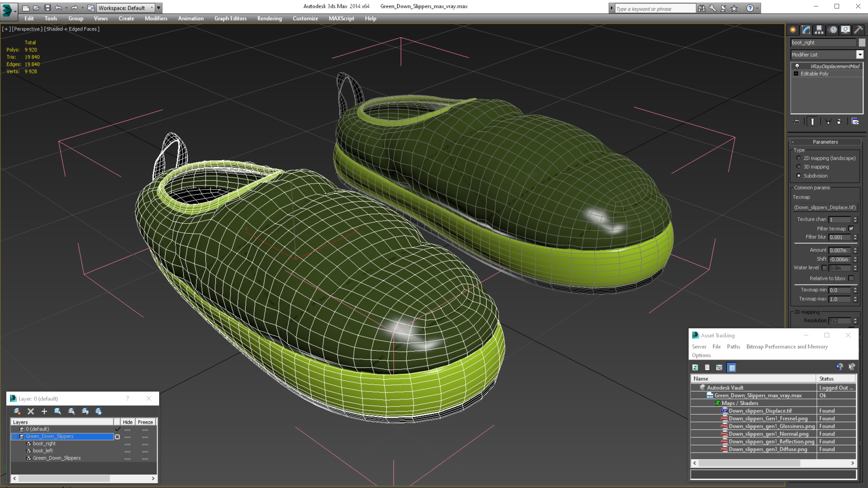Open the Rendering menu
This screenshot has height=488, width=868.
tap(269, 18)
